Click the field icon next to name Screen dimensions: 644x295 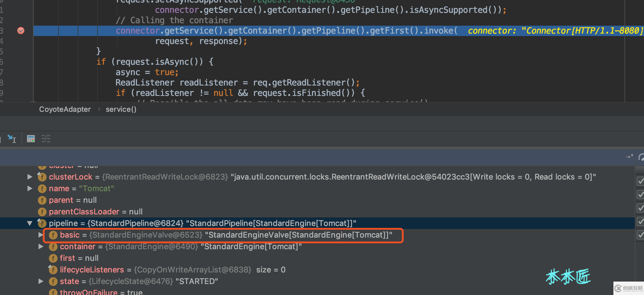(42, 188)
